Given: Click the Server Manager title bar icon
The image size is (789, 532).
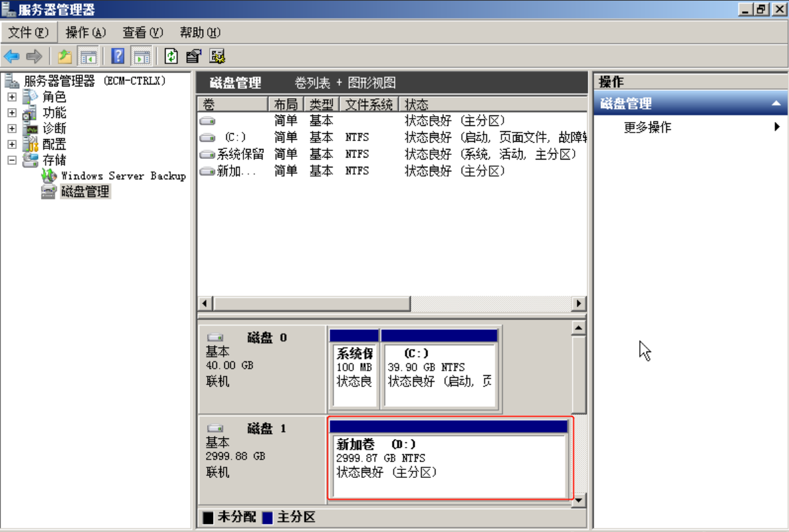Looking at the screenshot, I should (8, 9).
